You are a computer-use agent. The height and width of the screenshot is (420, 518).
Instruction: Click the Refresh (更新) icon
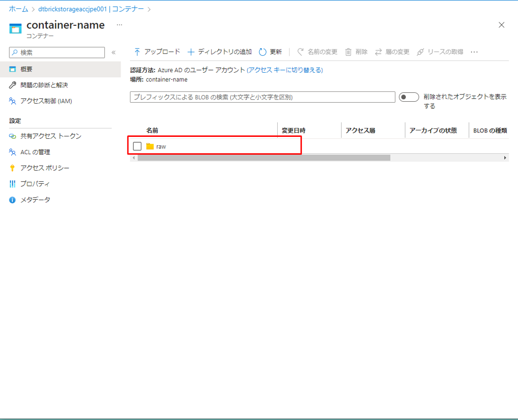coord(262,52)
